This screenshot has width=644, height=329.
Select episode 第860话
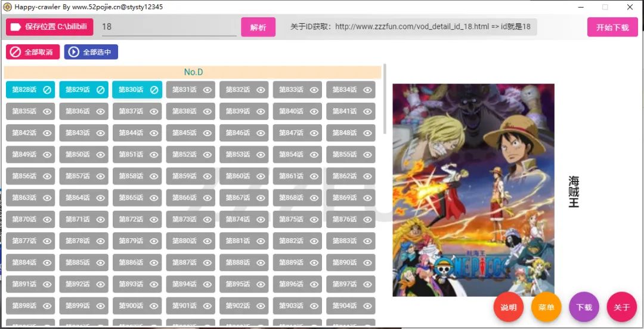[244, 176]
